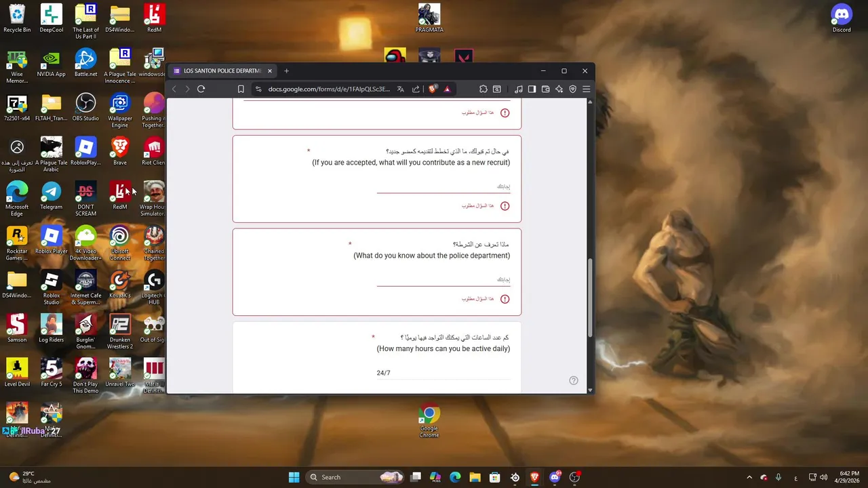Screen dimensions: 868x488
Task: Open the extensions puzzle icon
Action: pos(483,89)
